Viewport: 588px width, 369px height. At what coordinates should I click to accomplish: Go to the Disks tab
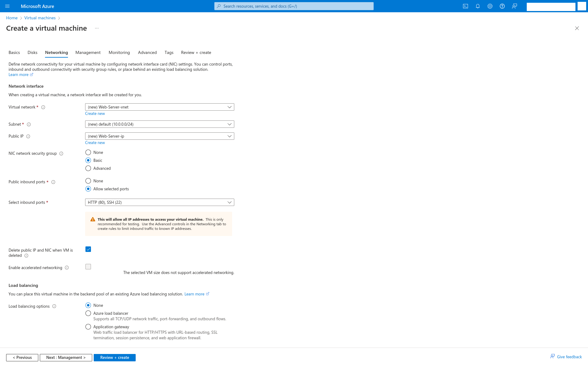pyautogui.click(x=32, y=52)
